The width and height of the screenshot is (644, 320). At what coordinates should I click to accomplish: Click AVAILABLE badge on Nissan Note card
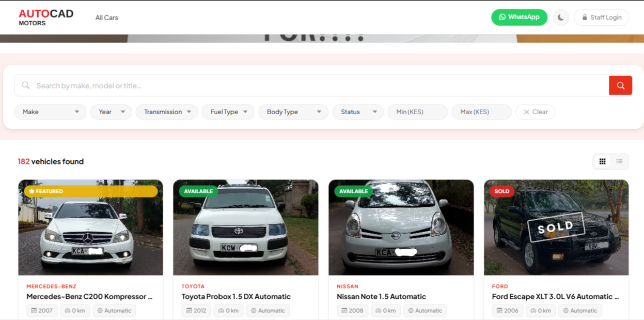[x=354, y=191]
